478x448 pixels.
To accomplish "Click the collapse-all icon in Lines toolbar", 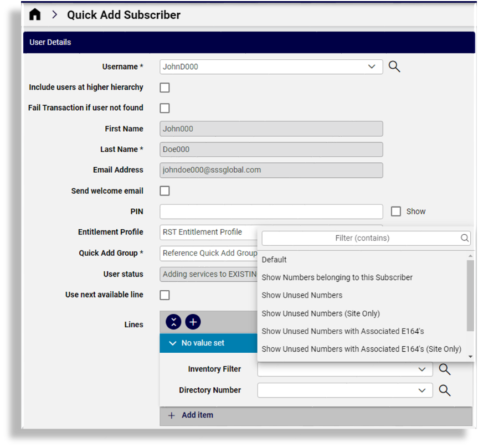I will pos(173,322).
